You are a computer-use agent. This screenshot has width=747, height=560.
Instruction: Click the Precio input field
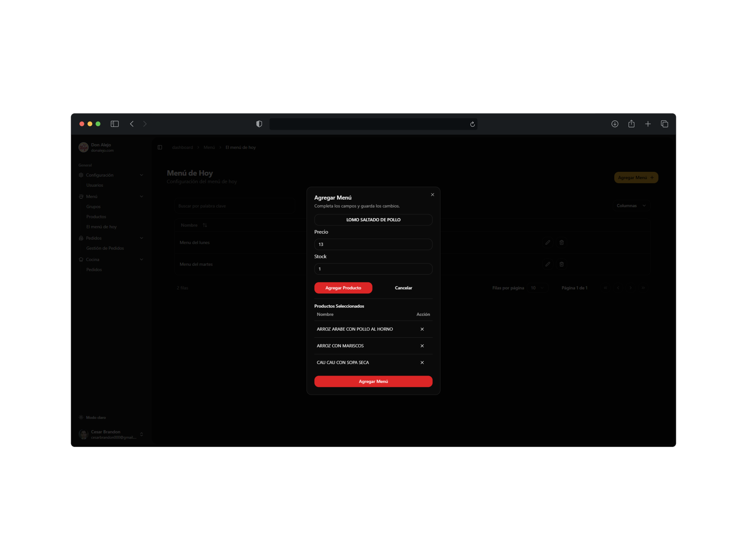[x=373, y=244]
